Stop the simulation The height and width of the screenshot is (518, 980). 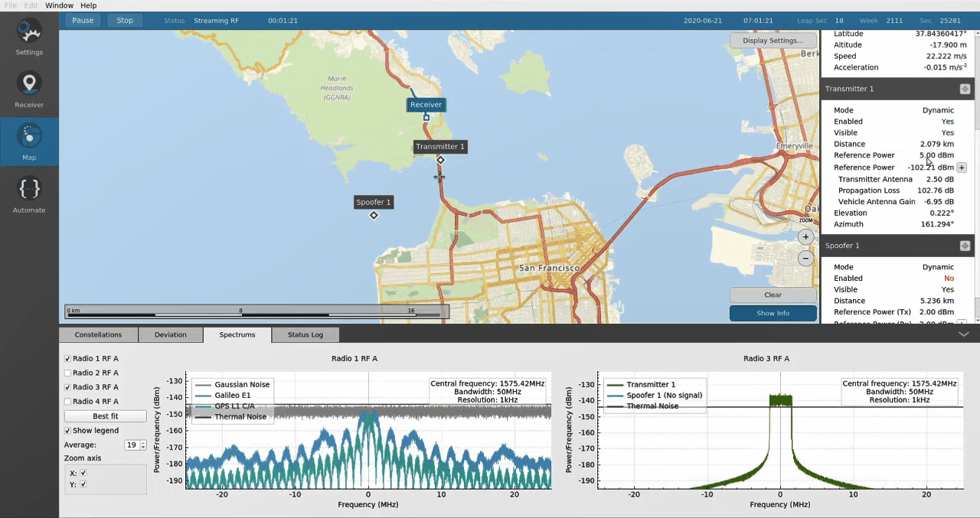(x=125, y=21)
